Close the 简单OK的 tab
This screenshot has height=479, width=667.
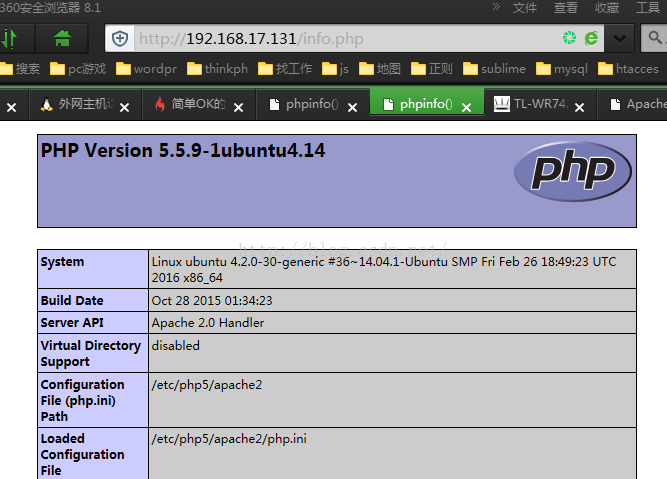[x=239, y=108]
